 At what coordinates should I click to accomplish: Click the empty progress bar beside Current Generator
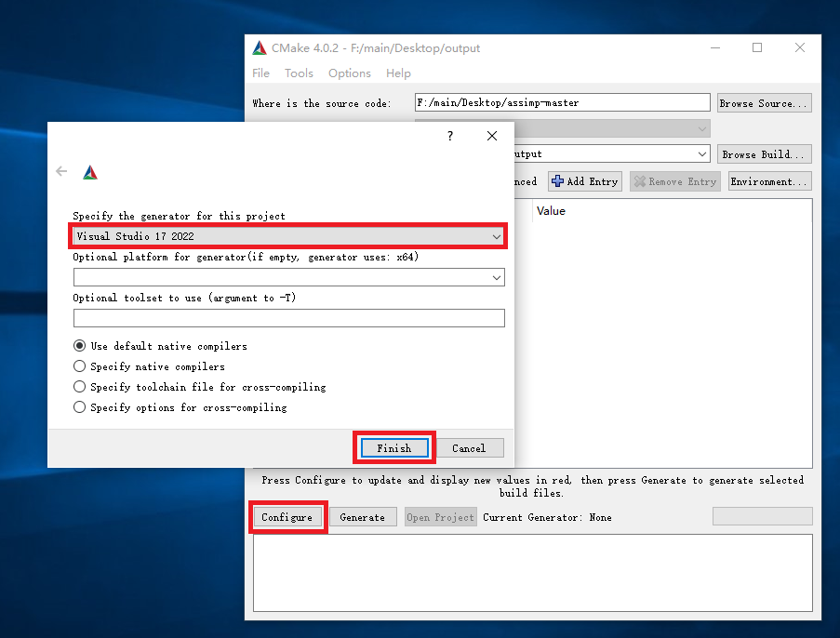(762, 516)
